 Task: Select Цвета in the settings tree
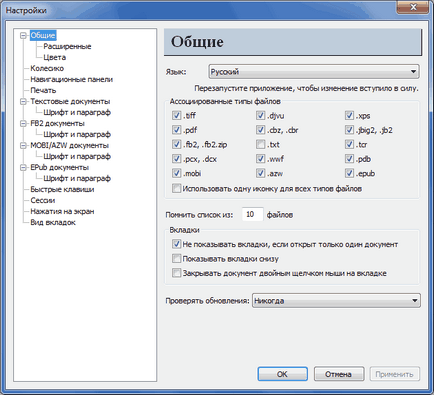point(54,57)
